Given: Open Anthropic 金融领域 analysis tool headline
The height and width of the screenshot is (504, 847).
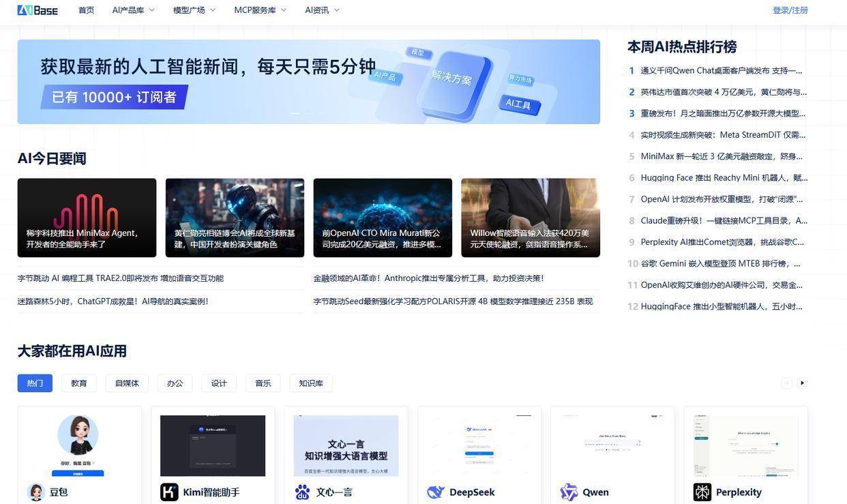Looking at the screenshot, I should coord(429,278).
